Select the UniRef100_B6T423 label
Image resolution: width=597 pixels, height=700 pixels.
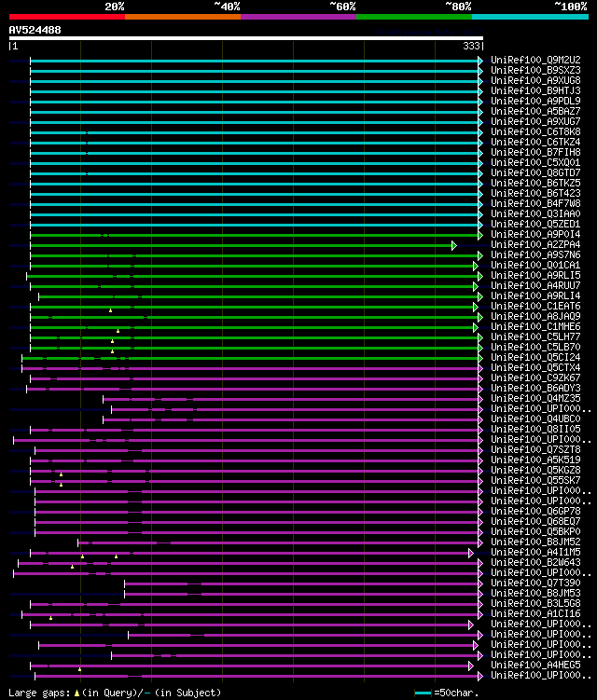click(535, 193)
